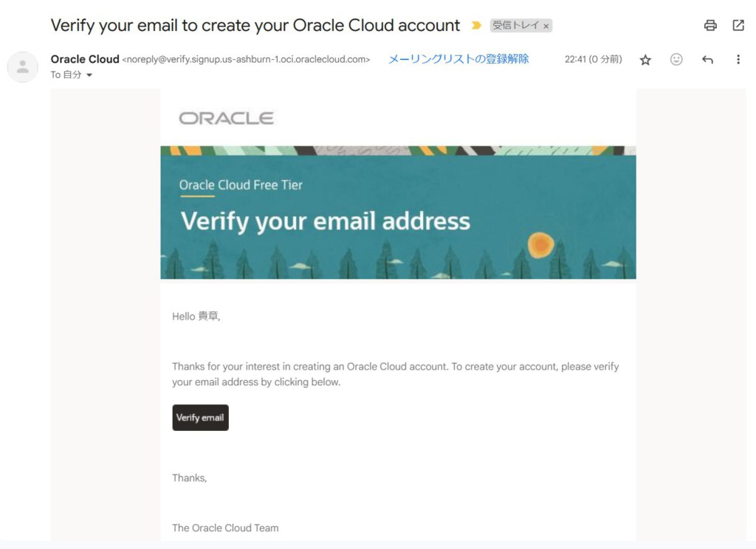Image resolution: width=756 pixels, height=549 pixels.
Task: Click the Oracle Cloud Free Tier heading
Action: (240, 184)
